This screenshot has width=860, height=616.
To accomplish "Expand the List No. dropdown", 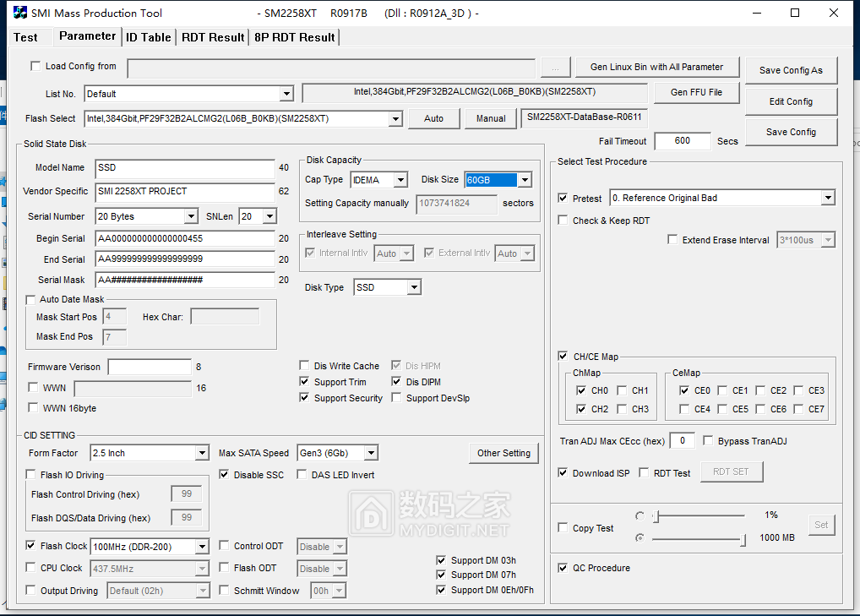I will (x=286, y=94).
